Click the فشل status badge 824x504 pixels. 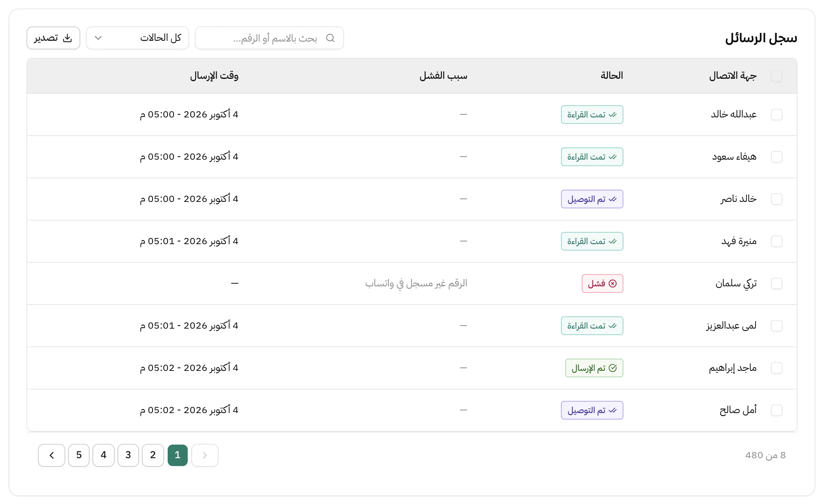pos(603,283)
